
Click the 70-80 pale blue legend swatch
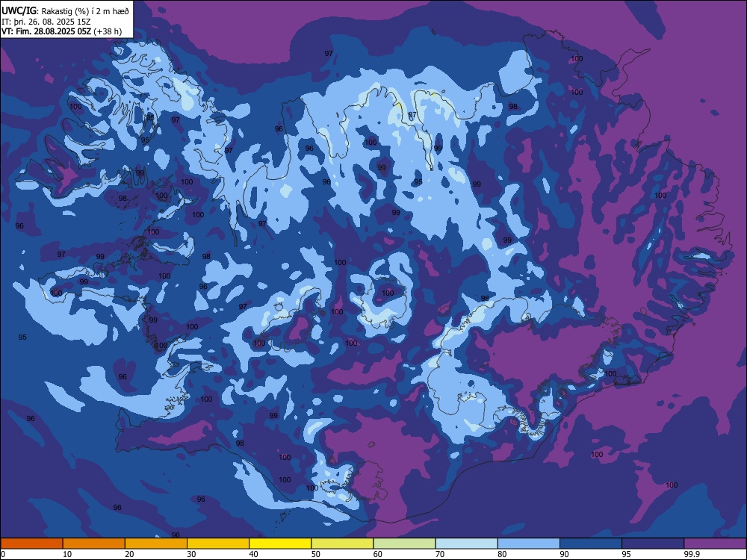(466, 544)
